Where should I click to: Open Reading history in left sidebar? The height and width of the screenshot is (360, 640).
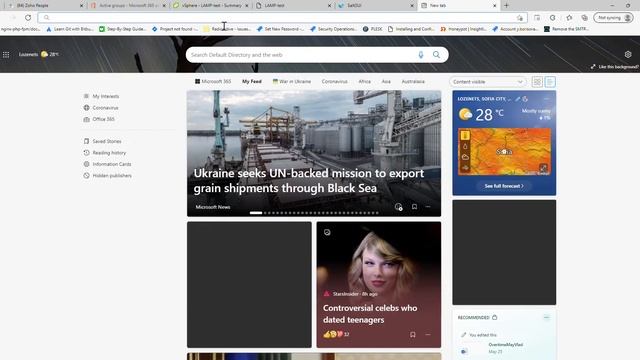[x=104, y=153]
